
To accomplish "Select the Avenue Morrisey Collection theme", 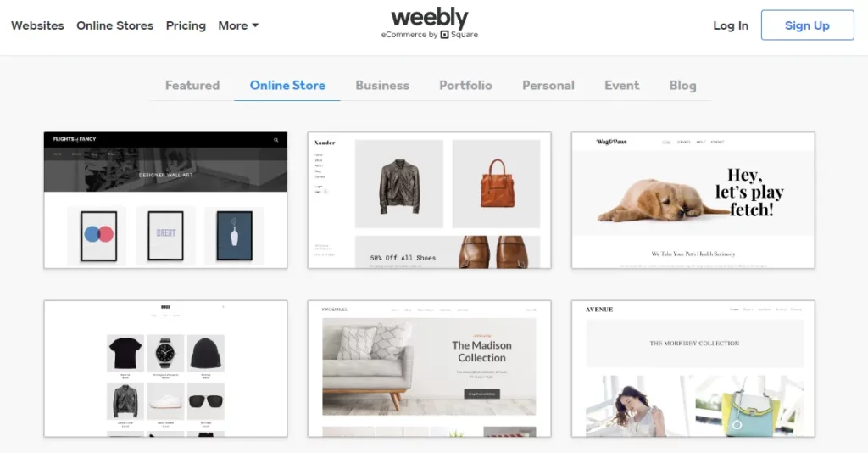I will tap(693, 369).
